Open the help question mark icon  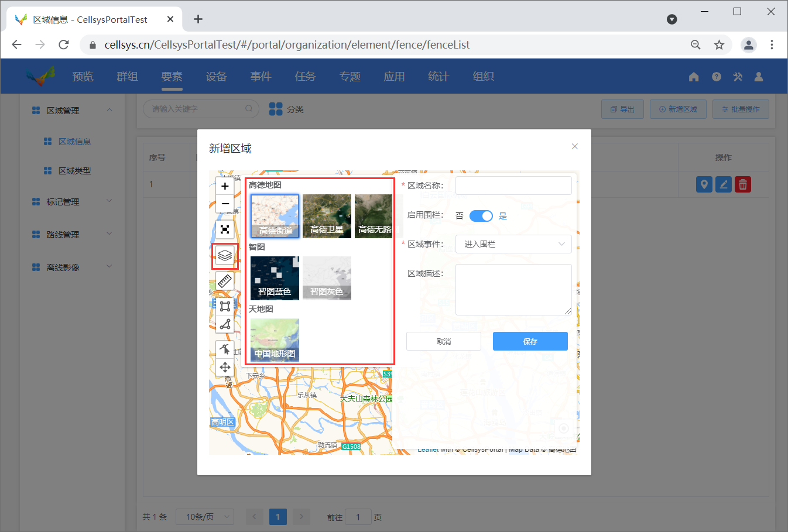[717, 77]
